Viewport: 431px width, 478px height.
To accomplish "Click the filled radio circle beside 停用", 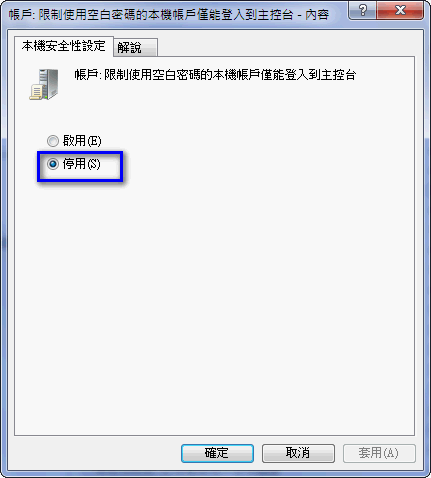I will (x=53, y=164).
